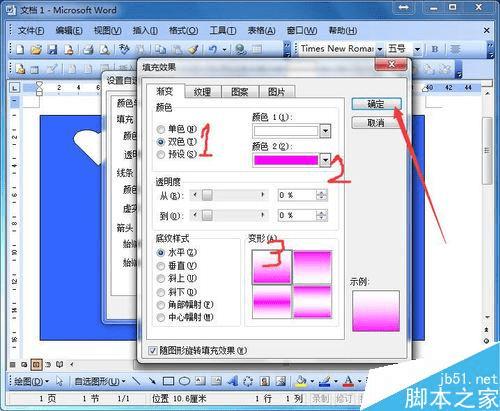Select the bottom-left gradient variant thumbnail
Image resolution: width=500 pixels, height=411 pixels.
pos(272,302)
